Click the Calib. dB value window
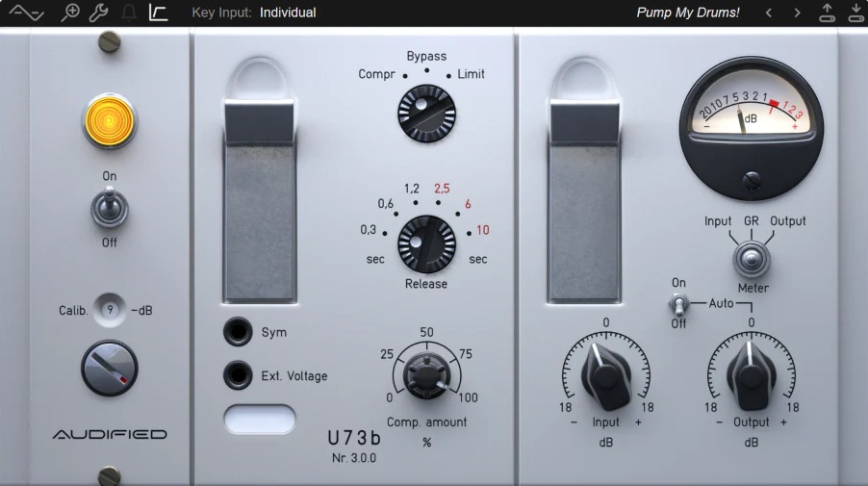This screenshot has width=868, height=486. [x=110, y=310]
